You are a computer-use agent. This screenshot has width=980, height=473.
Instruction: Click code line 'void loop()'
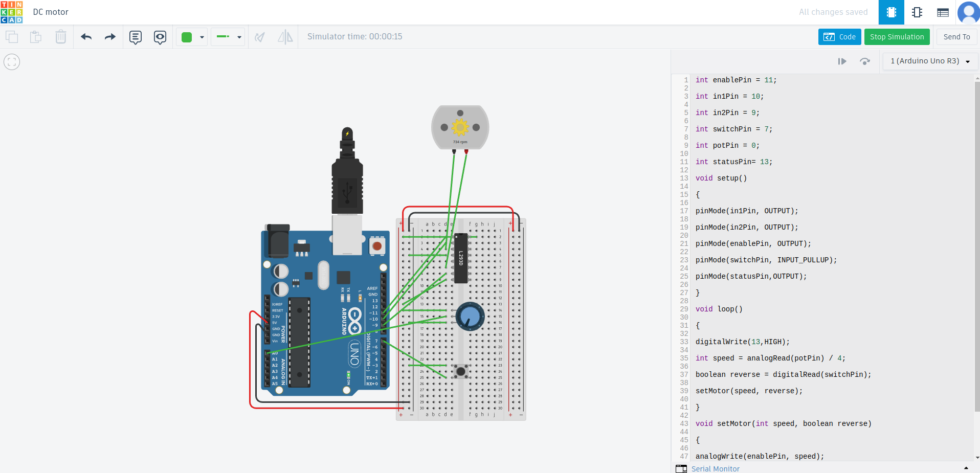click(x=719, y=309)
